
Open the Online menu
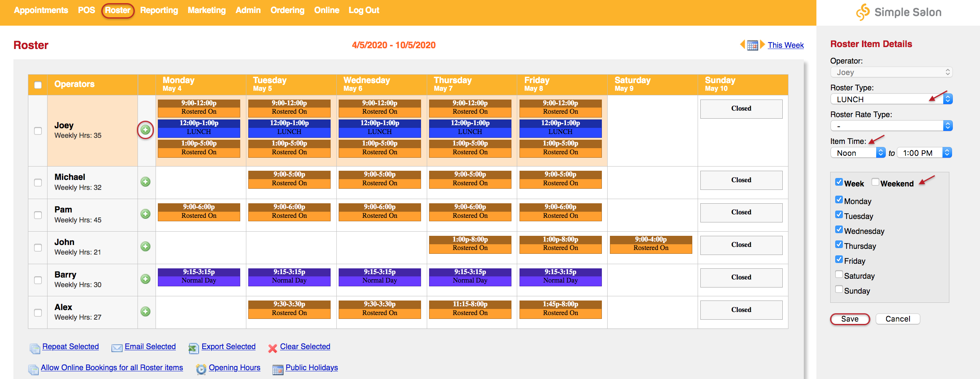[326, 10]
